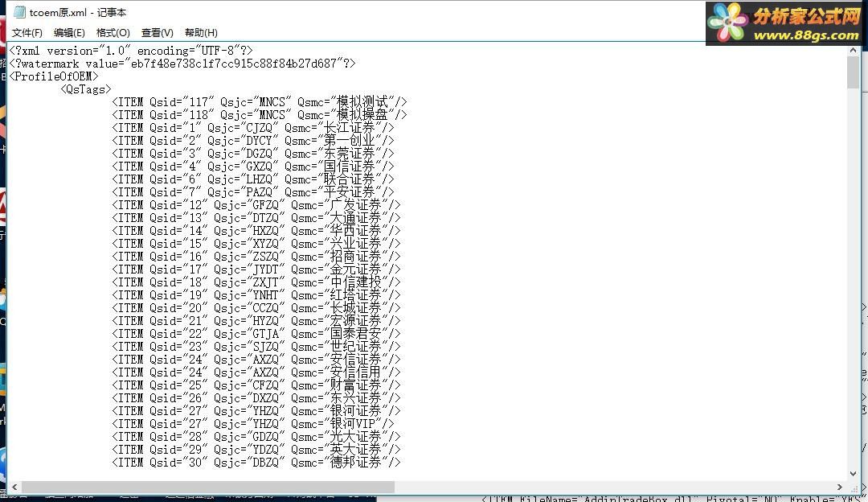
Task: Open the 查看(V) menu
Action: pos(158,33)
